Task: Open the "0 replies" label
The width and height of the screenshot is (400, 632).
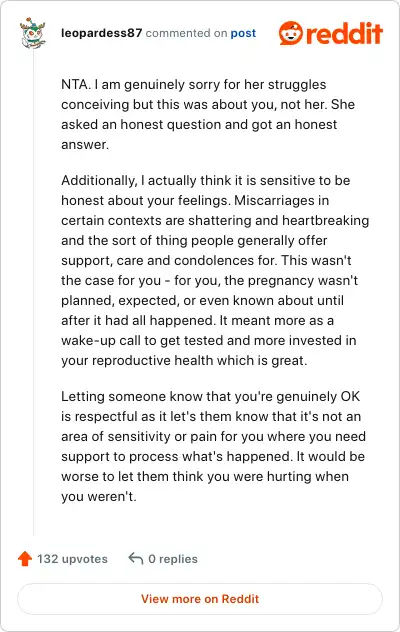Action: [173, 559]
